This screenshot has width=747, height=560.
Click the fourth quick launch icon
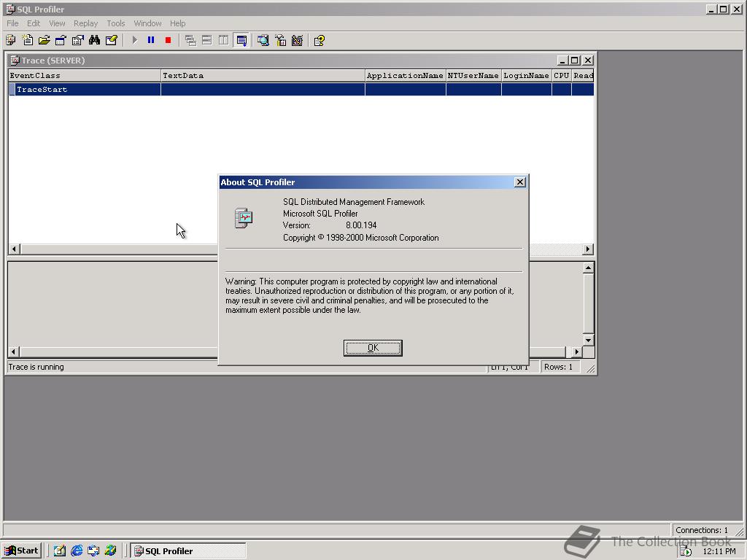click(111, 551)
